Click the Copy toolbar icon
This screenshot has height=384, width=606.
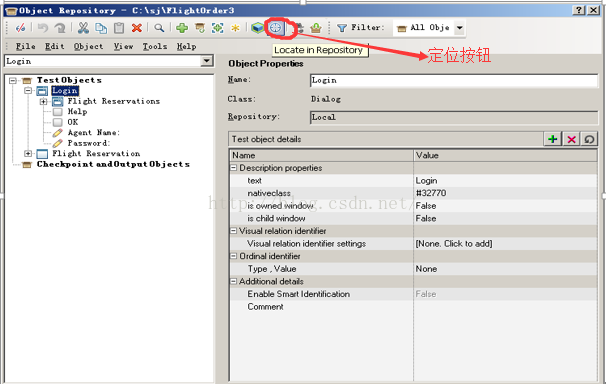point(101,28)
